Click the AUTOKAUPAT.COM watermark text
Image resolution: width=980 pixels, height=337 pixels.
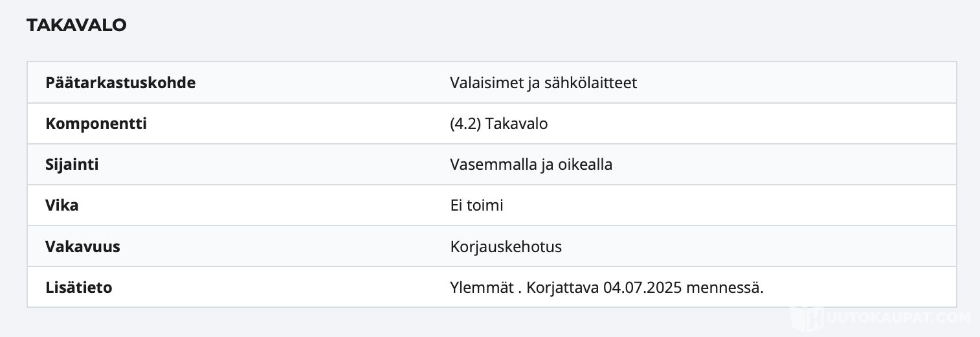click(x=897, y=318)
